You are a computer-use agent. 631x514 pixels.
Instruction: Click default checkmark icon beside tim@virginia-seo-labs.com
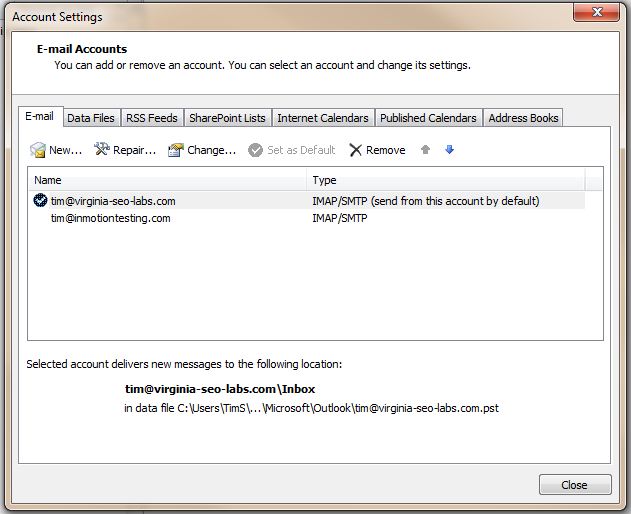40,200
